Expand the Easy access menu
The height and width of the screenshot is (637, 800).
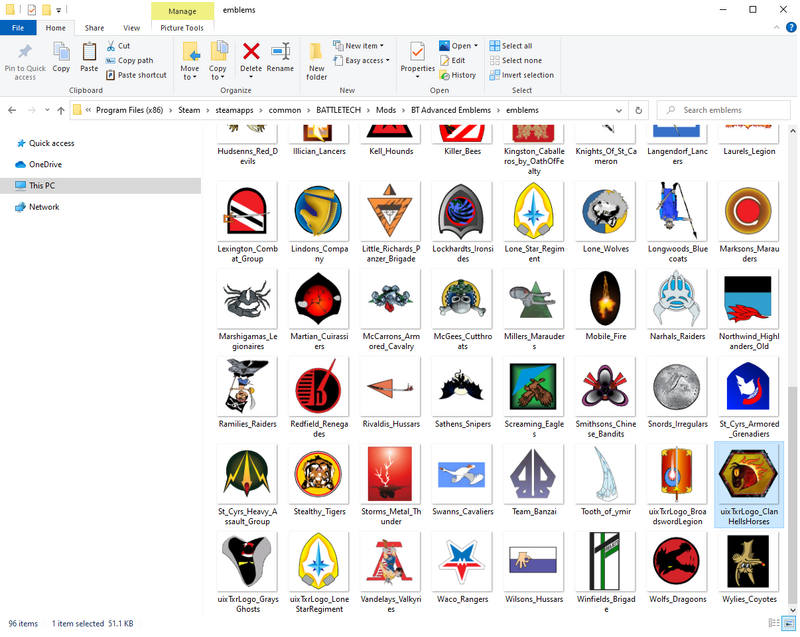(361, 60)
